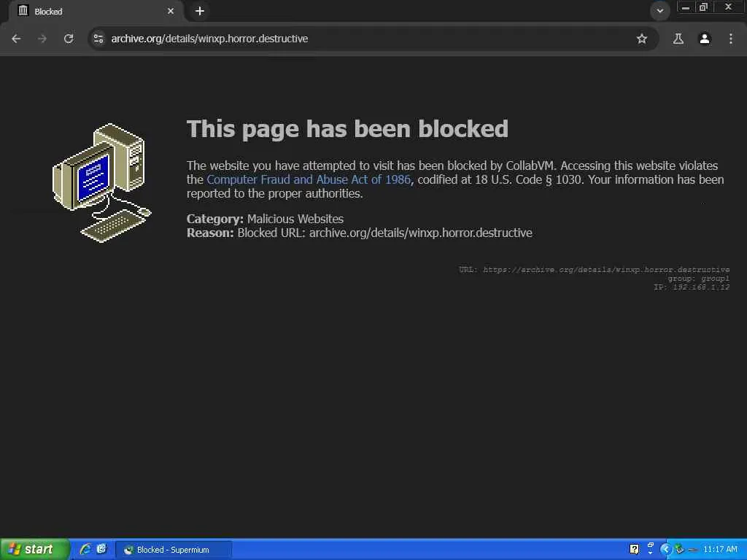
Task: Close the Blocked tab
Action: tap(171, 11)
